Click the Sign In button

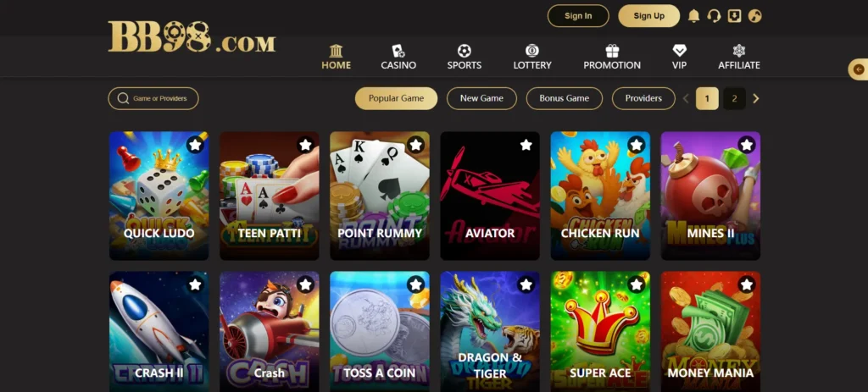point(578,16)
